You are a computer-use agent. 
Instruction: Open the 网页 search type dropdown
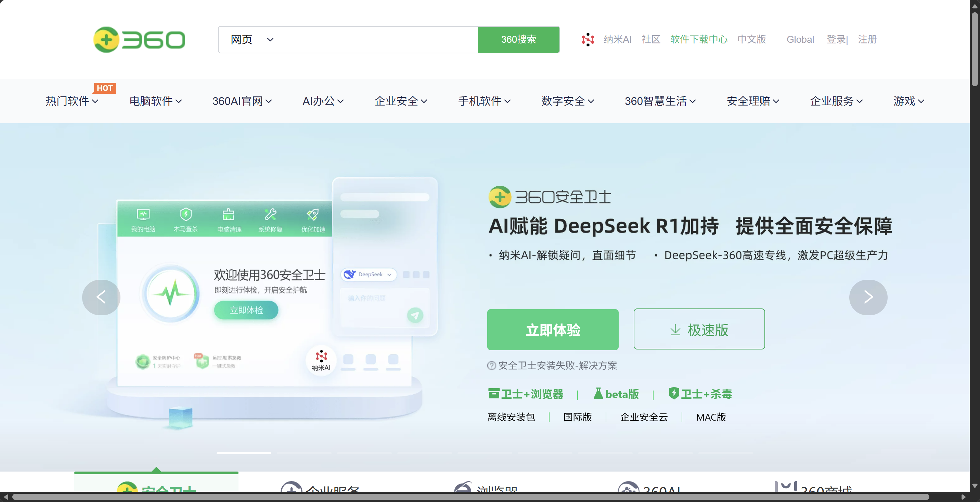(x=252, y=40)
